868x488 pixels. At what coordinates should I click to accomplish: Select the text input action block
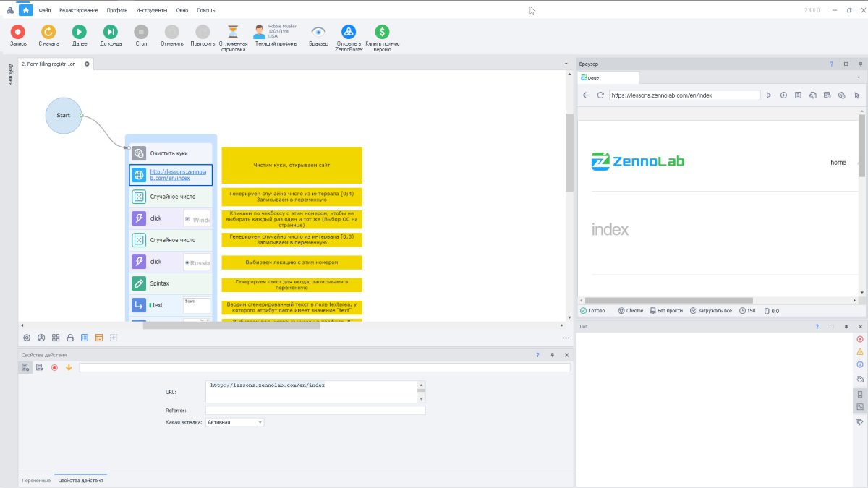pos(171,305)
